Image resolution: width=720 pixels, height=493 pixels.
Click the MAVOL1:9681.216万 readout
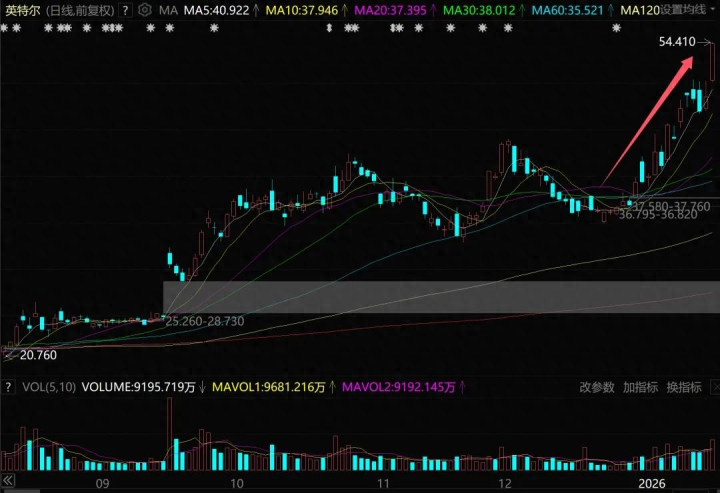(269, 387)
